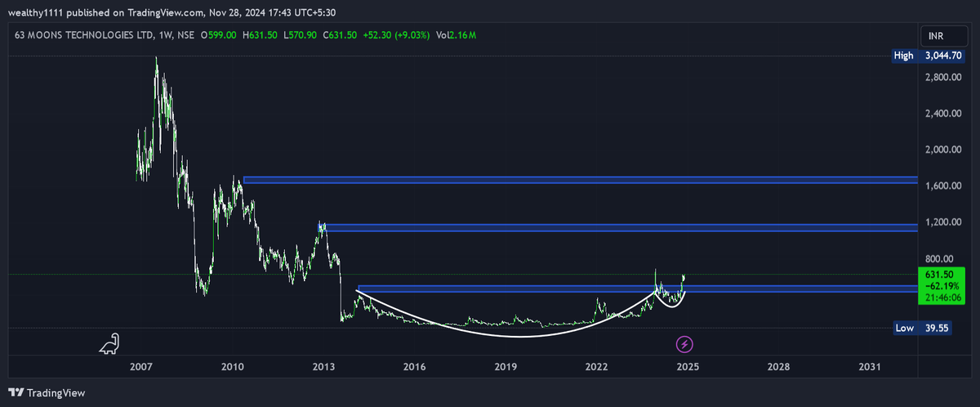Image resolution: width=980 pixels, height=407 pixels.
Task: Click the 1,600.00 price axis label
Action: point(942,186)
